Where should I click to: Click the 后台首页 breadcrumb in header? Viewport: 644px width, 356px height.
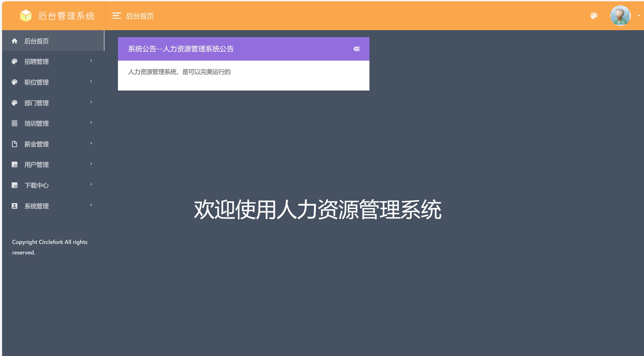[x=140, y=16]
